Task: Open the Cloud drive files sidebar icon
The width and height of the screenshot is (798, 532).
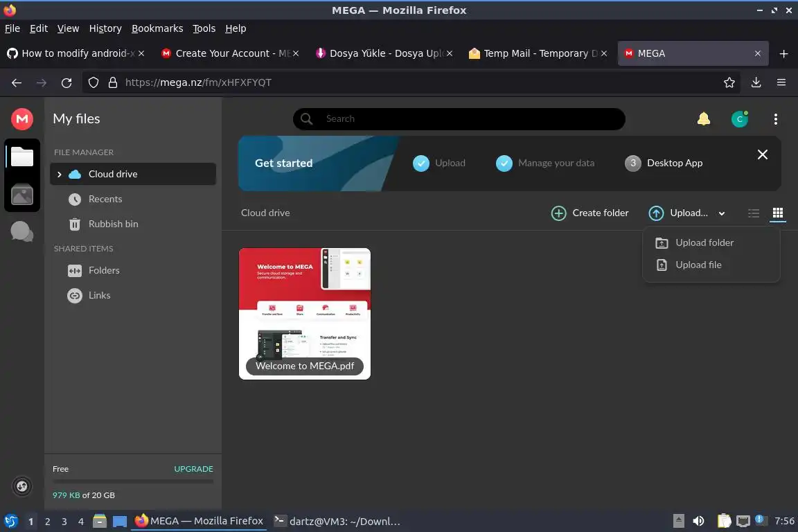Action: 22,157
